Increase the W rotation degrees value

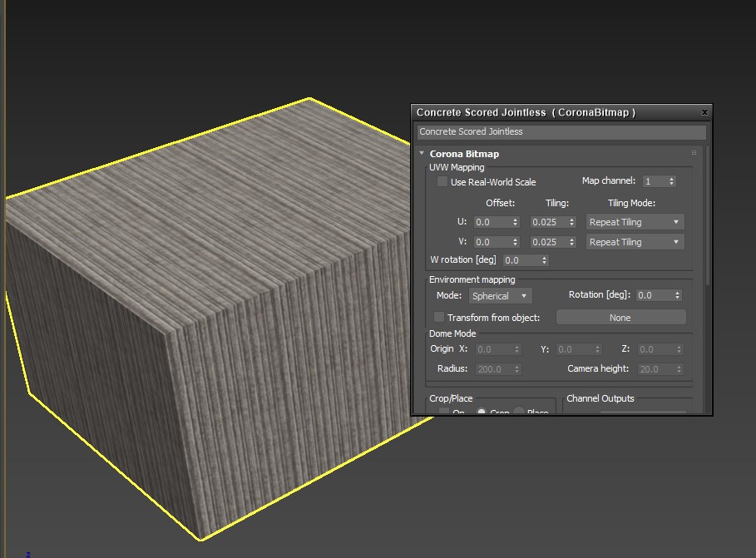545,257
